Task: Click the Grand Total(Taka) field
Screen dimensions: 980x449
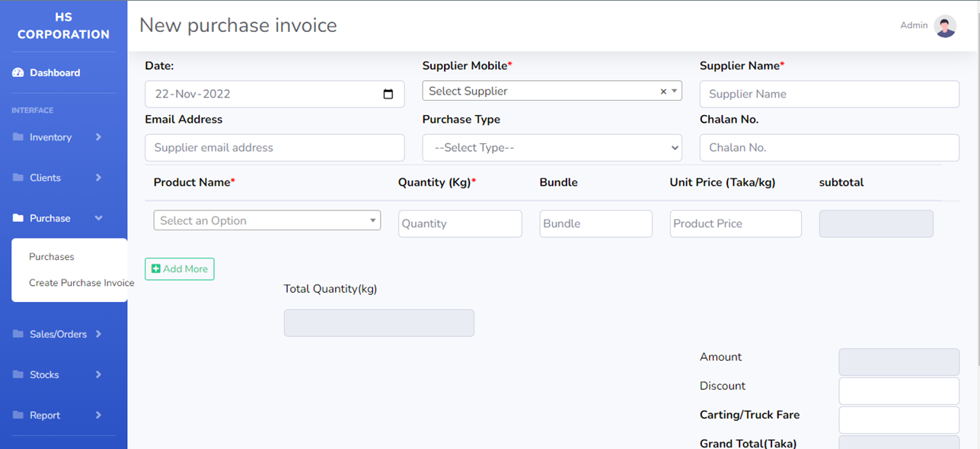Action: pyautogui.click(x=899, y=442)
